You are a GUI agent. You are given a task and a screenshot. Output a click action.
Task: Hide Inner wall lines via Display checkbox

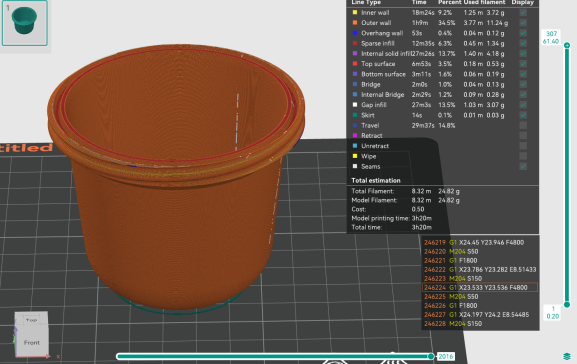(x=523, y=13)
